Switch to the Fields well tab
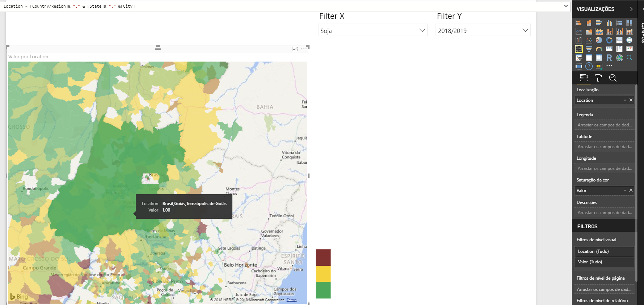 (584, 78)
